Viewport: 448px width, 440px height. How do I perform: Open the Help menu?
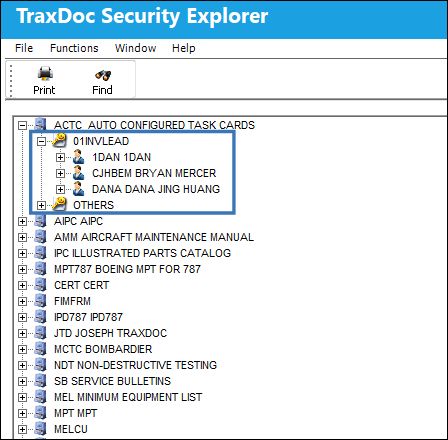[184, 48]
